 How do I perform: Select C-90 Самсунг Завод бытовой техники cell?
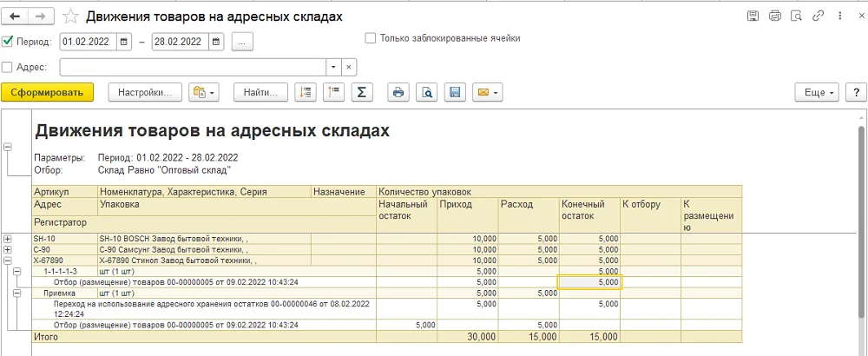pyautogui.click(x=204, y=250)
